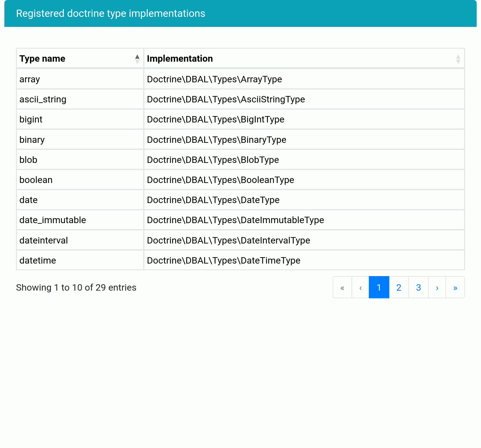Click the 'date' type name cell
481x448 pixels.
(80, 200)
